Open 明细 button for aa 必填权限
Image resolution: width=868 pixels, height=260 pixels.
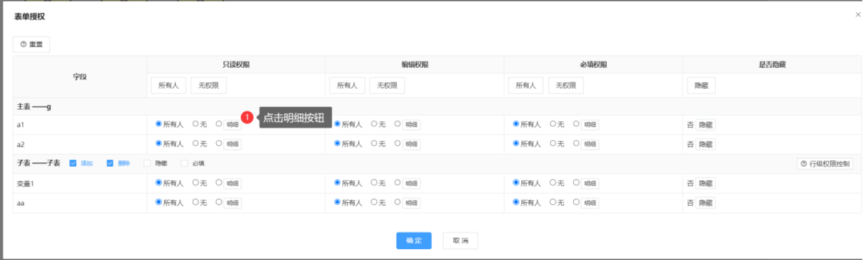[x=590, y=203]
